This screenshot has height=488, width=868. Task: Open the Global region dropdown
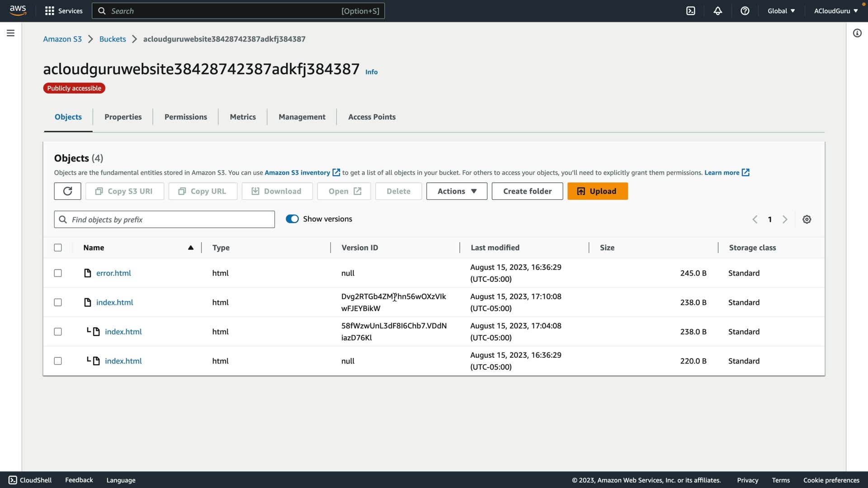[781, 11]
